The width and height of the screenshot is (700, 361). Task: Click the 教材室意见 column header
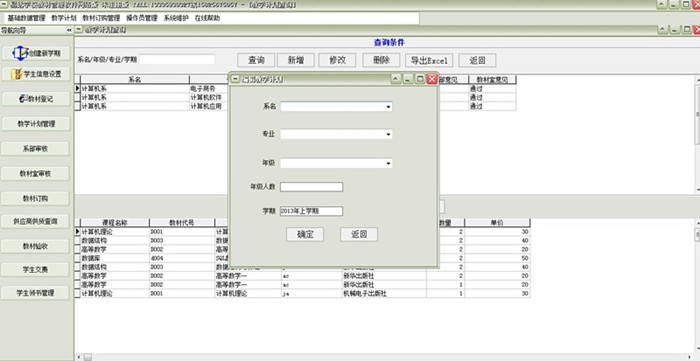pyautogui.click(x=492, y=79)
